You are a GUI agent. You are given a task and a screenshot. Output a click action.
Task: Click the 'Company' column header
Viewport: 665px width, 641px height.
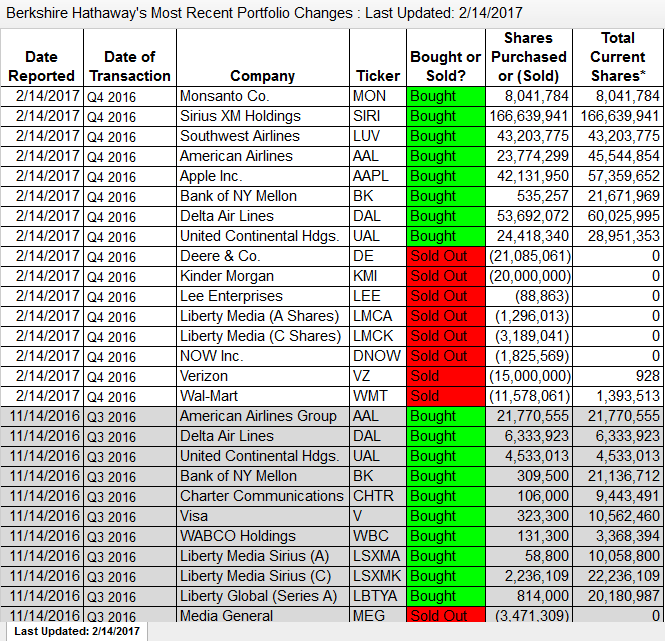(263, 58)
